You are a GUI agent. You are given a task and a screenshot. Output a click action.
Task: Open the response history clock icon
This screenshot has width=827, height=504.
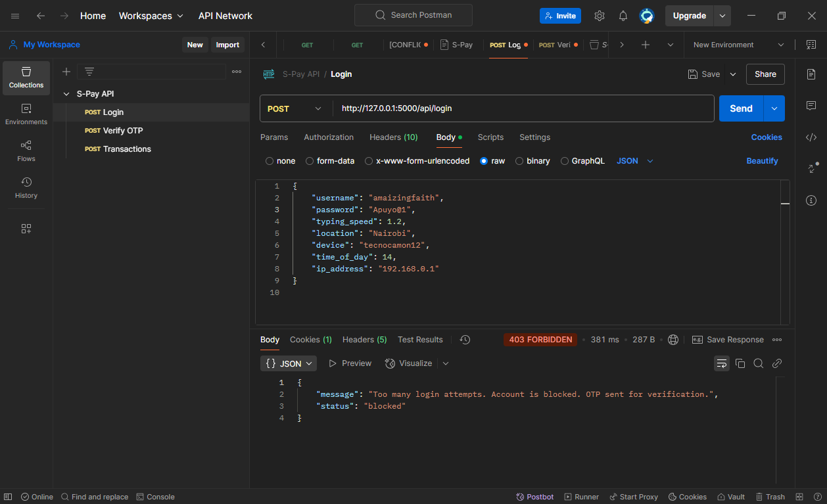465,340
